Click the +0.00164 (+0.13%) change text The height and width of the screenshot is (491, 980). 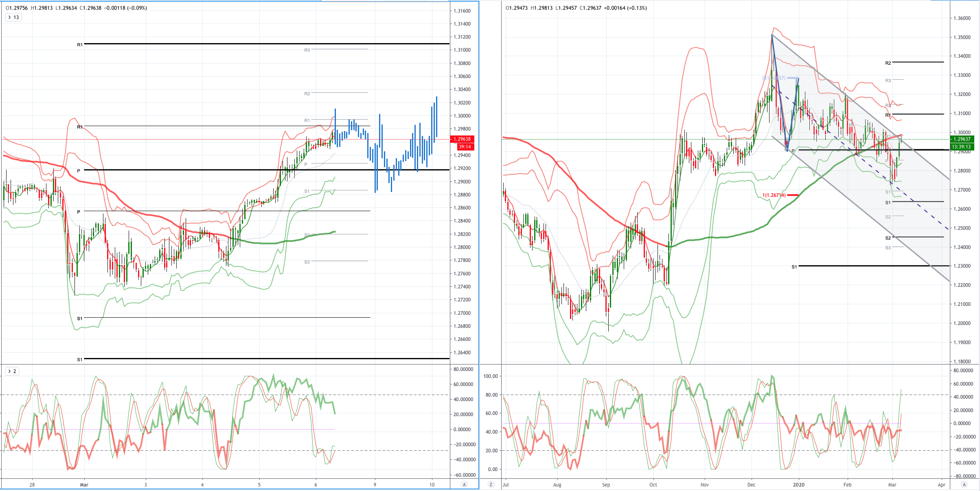point(626,8)
